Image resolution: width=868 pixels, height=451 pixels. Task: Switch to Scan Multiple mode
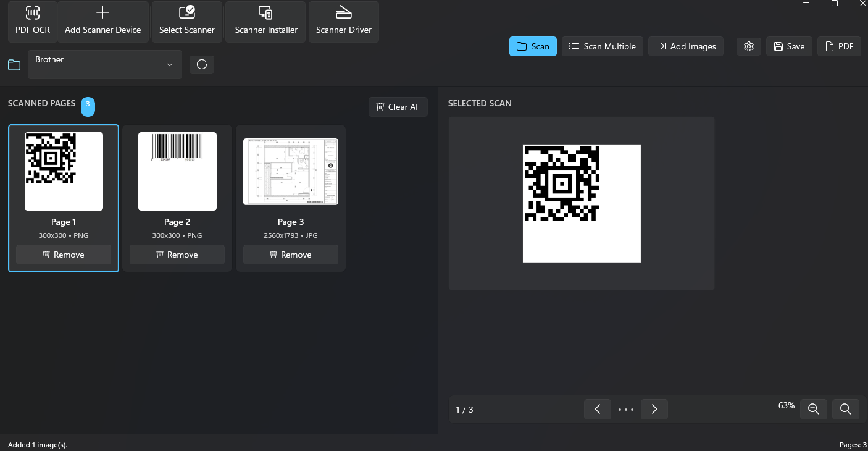coord(602,46)
